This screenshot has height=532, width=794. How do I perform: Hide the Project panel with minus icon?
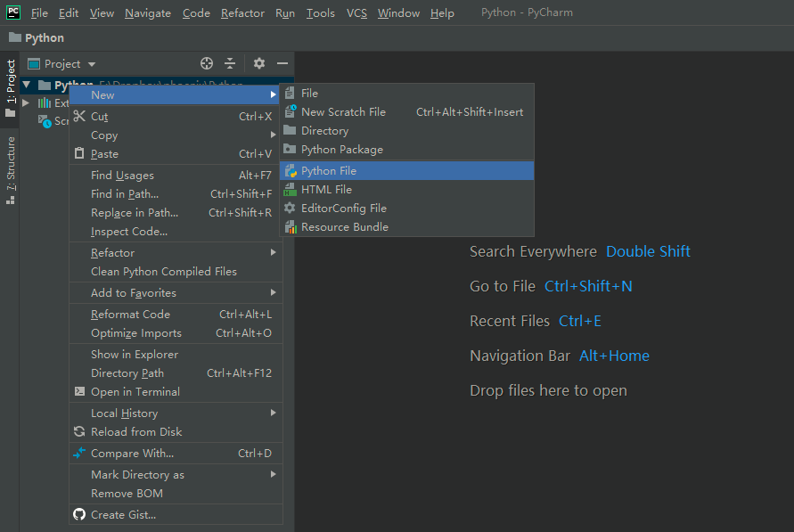[282, 63]
